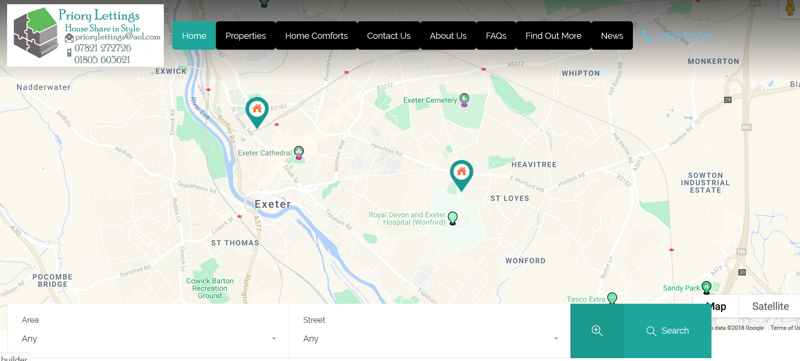Expand the Area dropdown arrow
The width and height of the screenshot is (800, 361).
[x=274, y=339]
